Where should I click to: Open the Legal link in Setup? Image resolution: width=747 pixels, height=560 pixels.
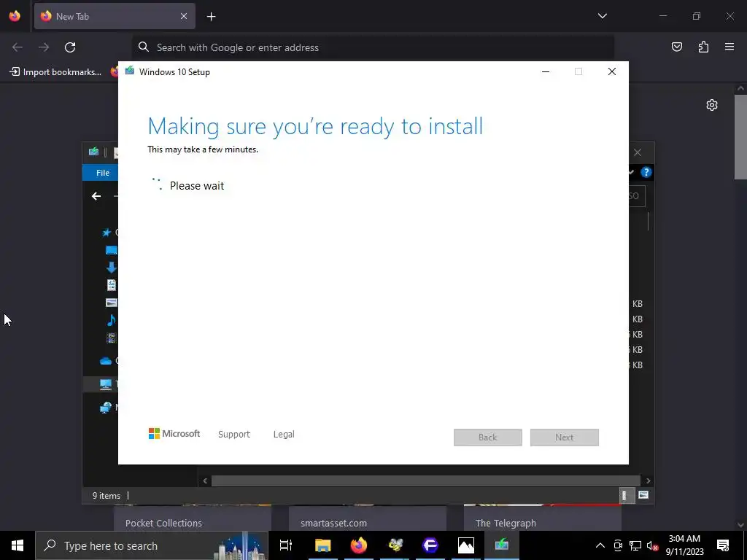pos(284,435)
